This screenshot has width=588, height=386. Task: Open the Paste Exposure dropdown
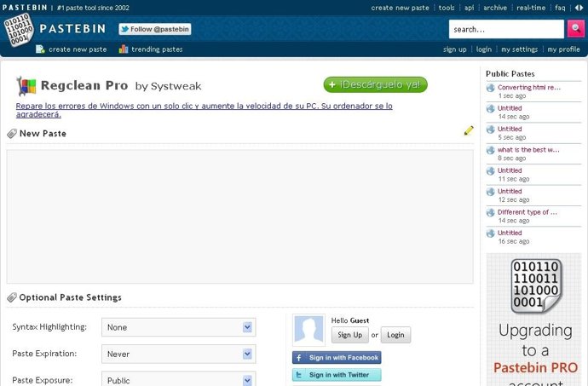pyautogui.click(x=178, y=379)
